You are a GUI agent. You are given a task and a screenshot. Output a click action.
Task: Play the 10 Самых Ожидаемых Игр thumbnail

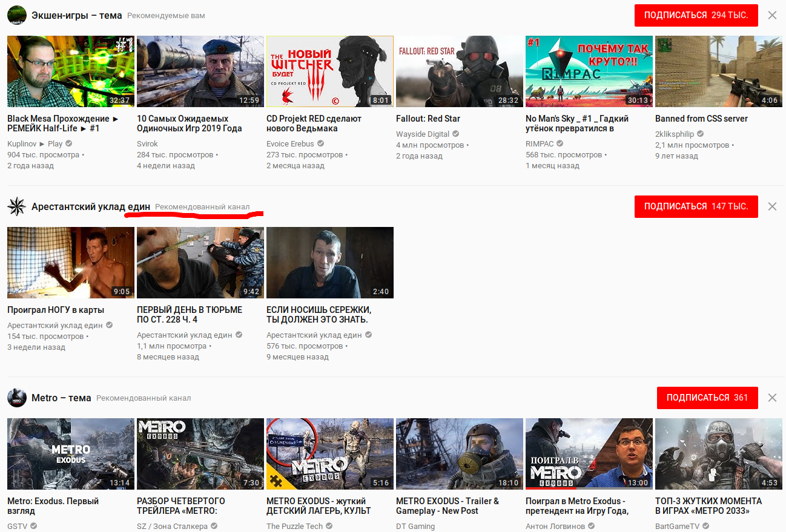[x=200, y=71]
